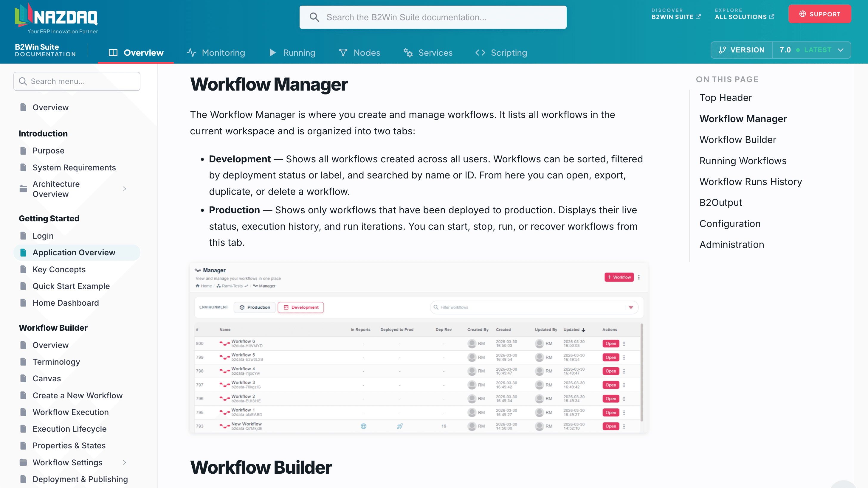Open the version 7.0 LATEST dropdown
This screenshot has height=488, width=868.
pos(811,50)
